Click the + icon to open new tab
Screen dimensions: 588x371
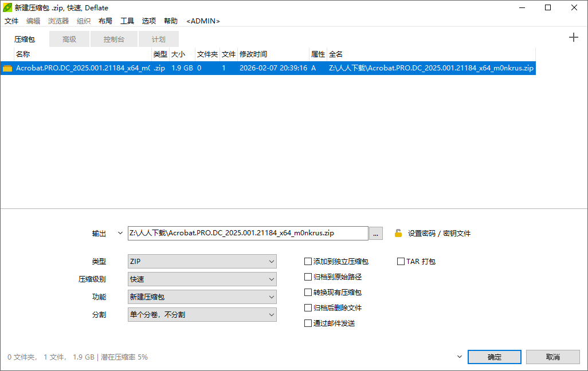coord(573,37)
